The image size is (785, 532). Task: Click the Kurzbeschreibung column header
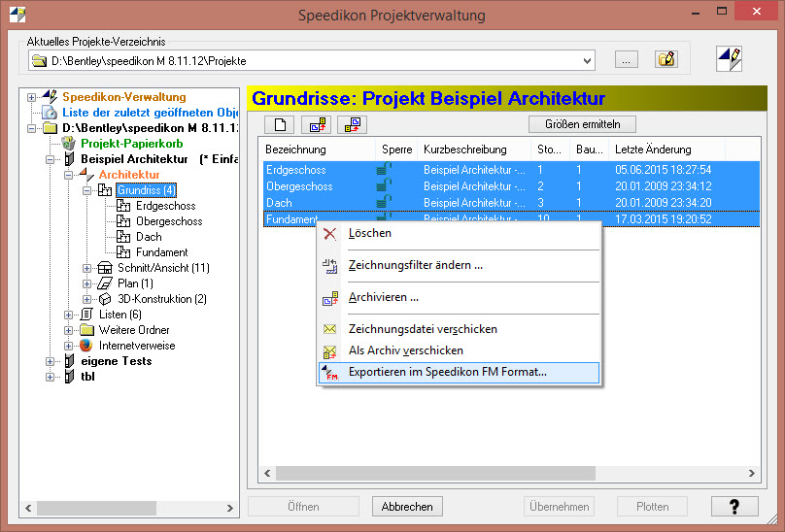(475, 150)
